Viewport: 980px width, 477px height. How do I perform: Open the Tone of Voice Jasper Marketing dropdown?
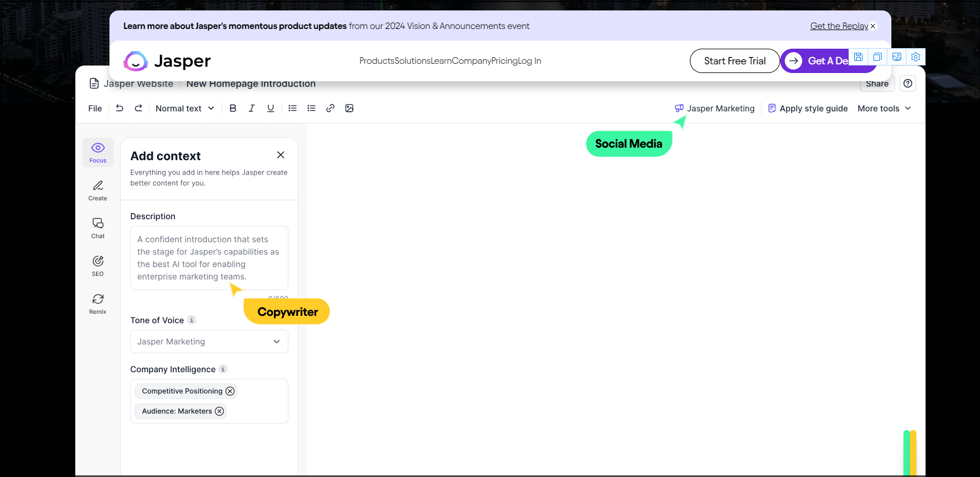(x=209, y=341)
